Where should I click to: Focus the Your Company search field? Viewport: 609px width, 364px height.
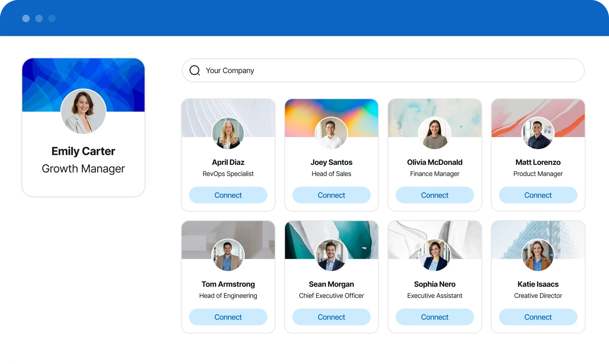383,70
